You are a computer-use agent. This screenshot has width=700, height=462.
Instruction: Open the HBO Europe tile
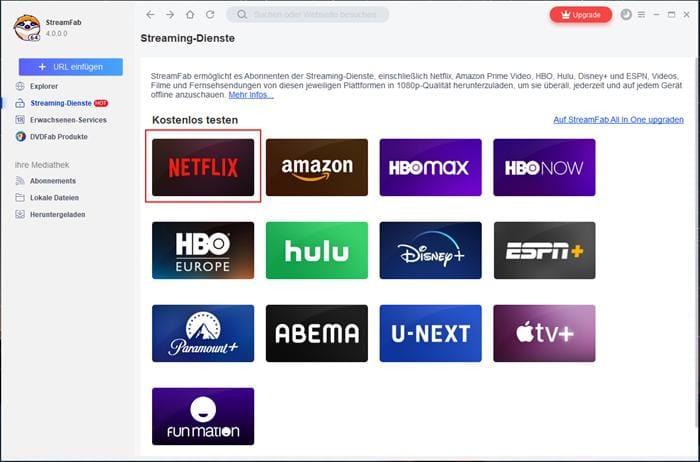[x=203, y=250]
